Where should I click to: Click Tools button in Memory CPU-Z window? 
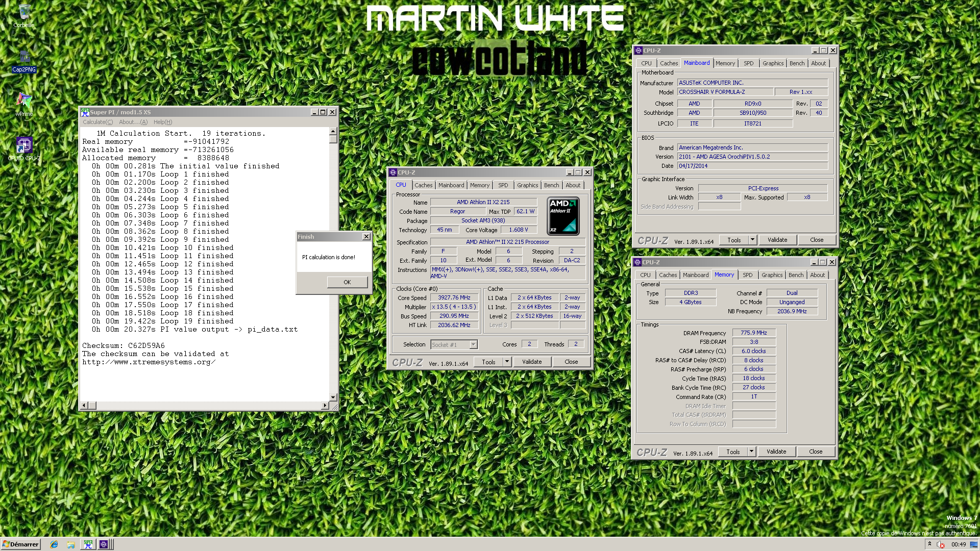point(733,452)
